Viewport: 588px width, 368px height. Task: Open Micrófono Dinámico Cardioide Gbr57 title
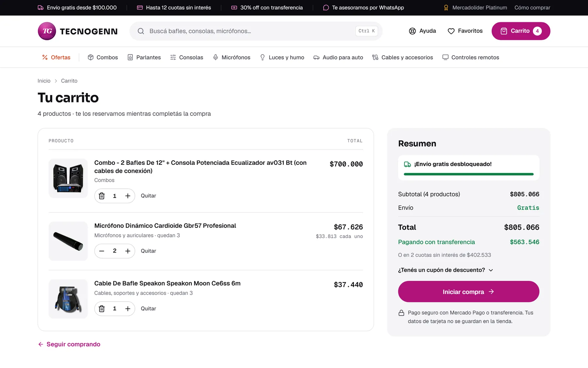(x=165, y=226)
